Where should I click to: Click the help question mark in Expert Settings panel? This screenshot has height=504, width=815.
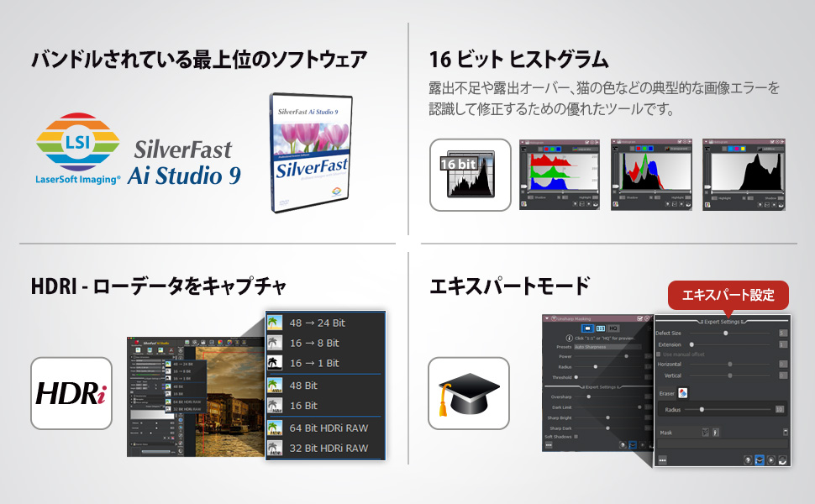pos(748,459)
